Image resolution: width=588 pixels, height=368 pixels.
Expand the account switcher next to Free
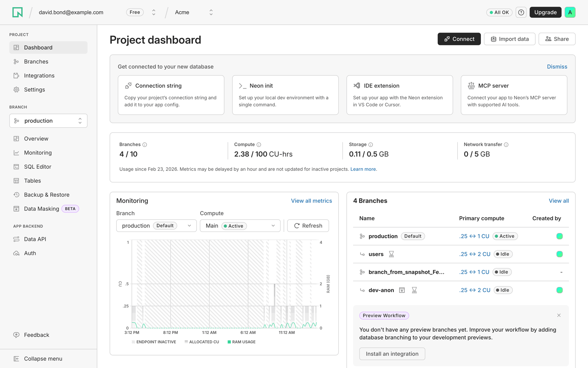tap(154, 12)
